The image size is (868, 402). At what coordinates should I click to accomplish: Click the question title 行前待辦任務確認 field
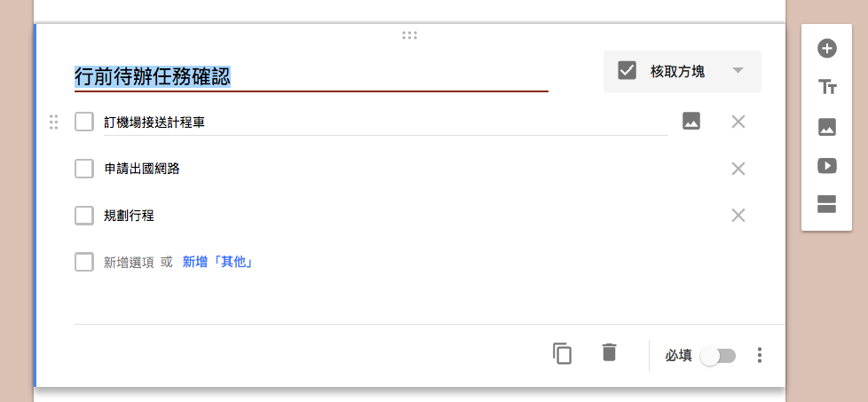point(312,77)
